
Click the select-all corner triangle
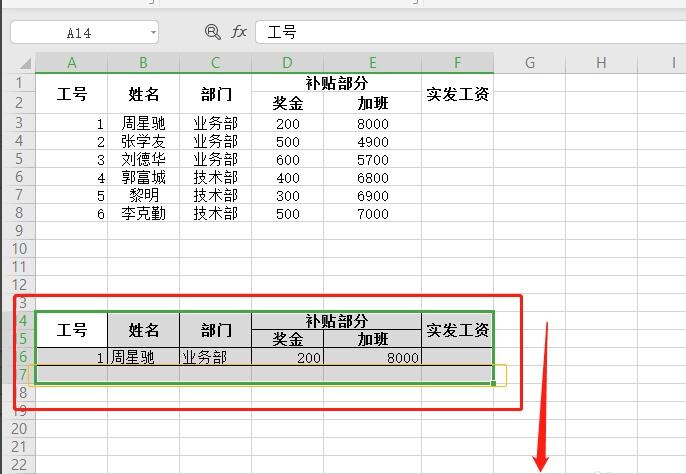25,64
